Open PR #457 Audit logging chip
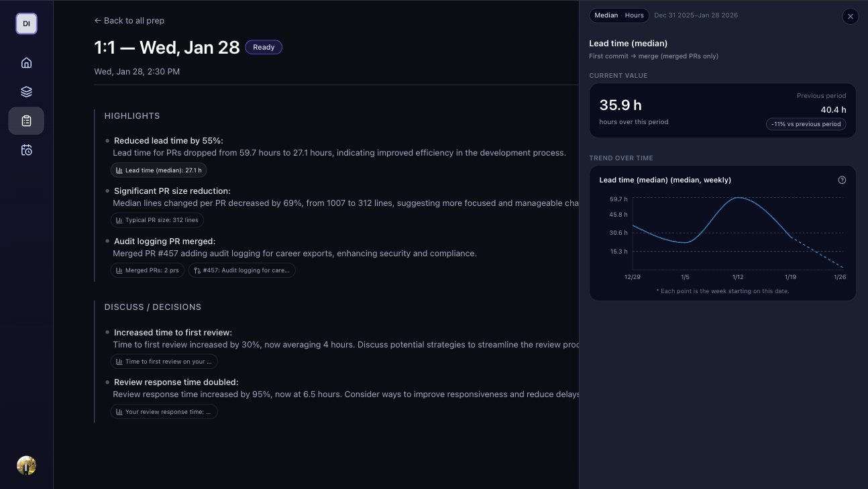This screenshot has height=489, width=868. (x=241, y=270)
